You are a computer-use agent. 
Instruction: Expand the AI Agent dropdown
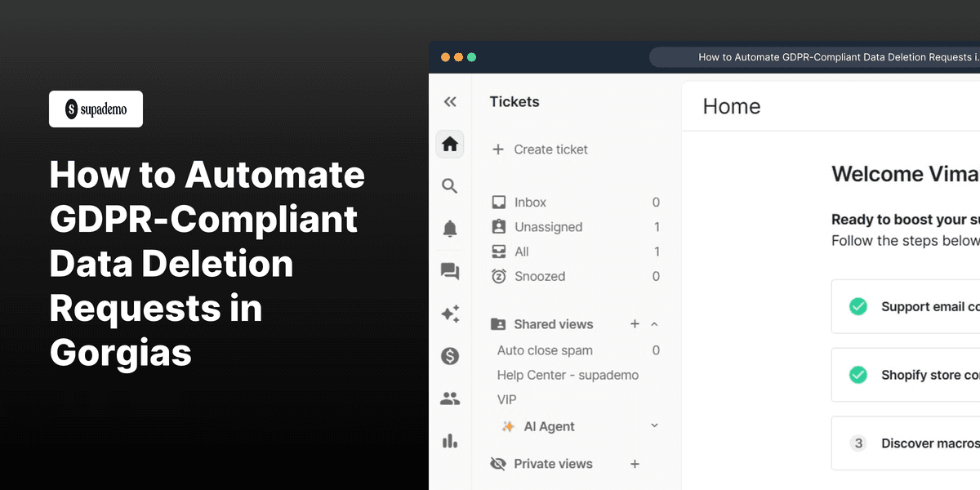[x=653, y=425]
